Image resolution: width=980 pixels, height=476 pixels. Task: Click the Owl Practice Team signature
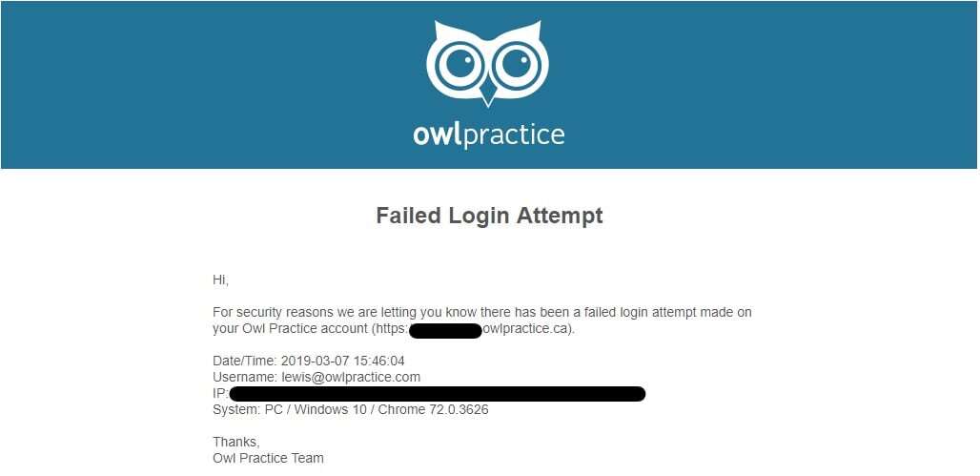pyautogui.click(x=268, y=458)
